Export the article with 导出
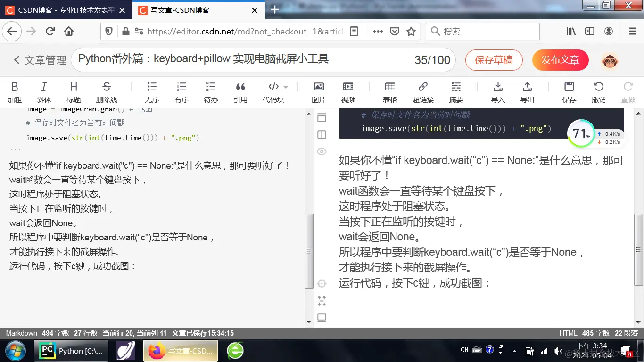 527,92
